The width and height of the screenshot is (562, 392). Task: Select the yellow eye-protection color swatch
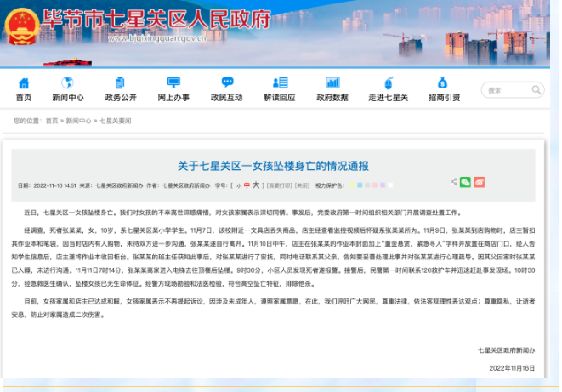(355, 185)
